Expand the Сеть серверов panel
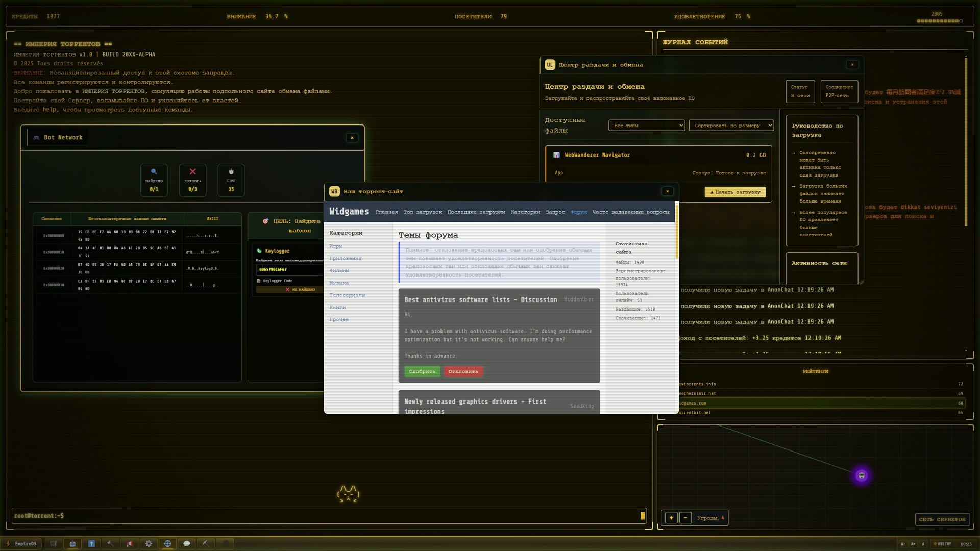This screenshot has width=980, height=551. (x=942, y=519)
